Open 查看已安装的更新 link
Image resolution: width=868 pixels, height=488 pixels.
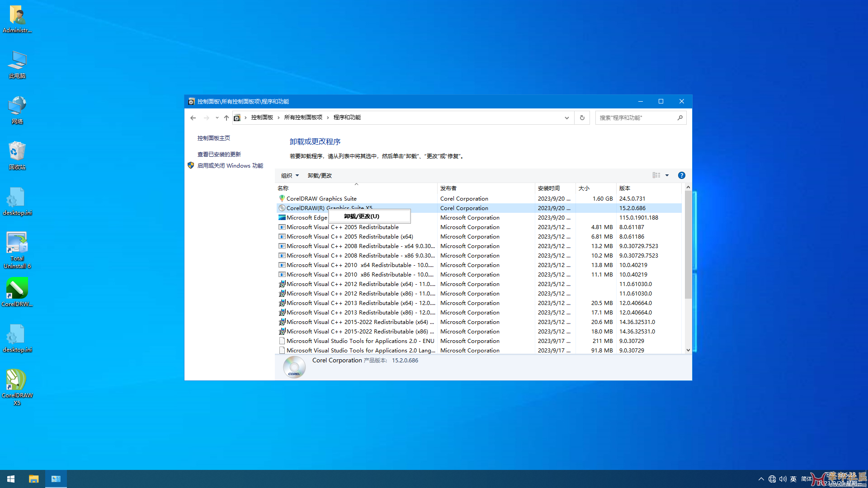(219, 154)
